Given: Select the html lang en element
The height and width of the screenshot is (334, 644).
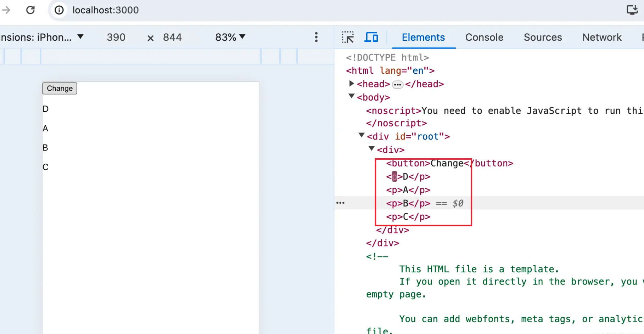Looking at the screenshot, I should tap(390, 71).
